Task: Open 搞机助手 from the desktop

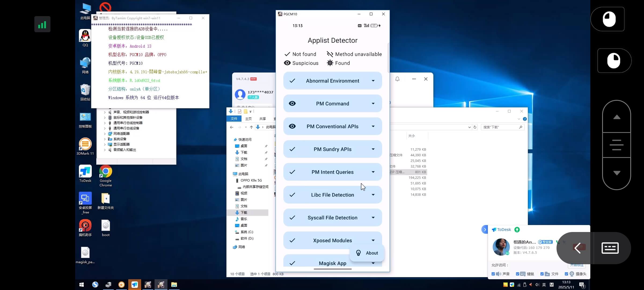Action: coord(85,226)
